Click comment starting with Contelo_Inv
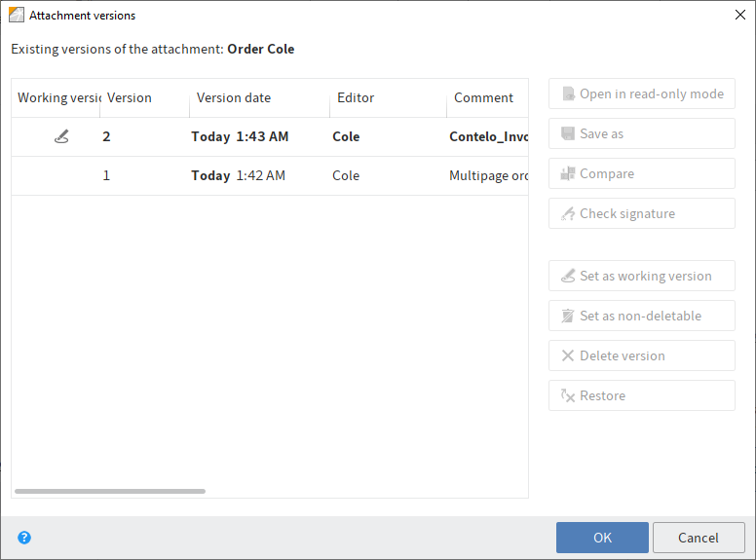The height and width of the screenshot is (560, 756). 488,137
